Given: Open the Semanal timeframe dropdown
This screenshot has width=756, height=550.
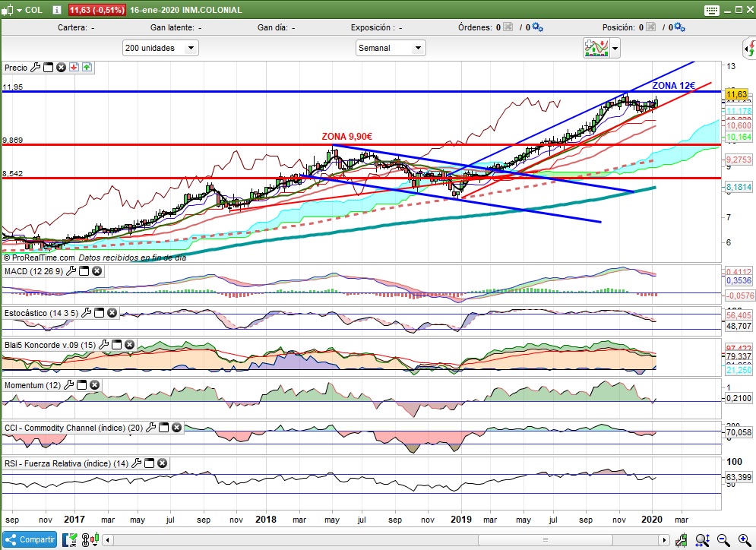Looking at the screenshot, I should pyautogui.click(x=418, y=48).
